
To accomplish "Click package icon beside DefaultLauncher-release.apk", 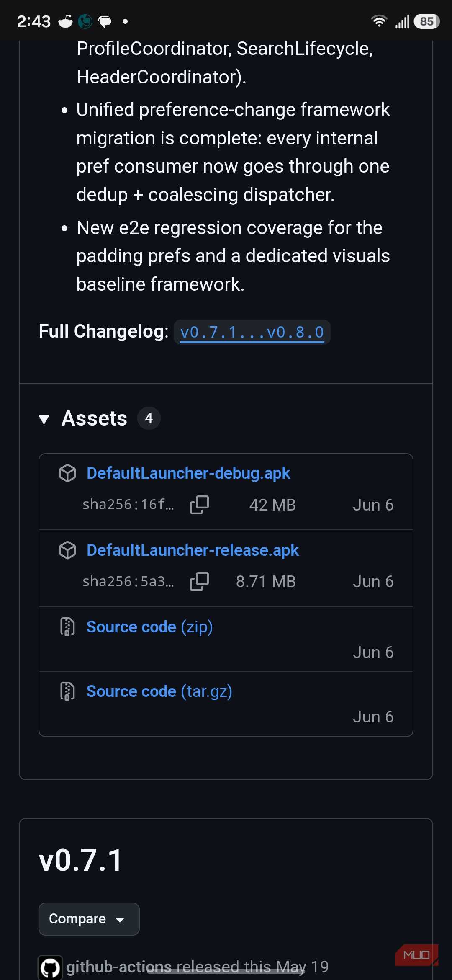I will click(68, 550).
